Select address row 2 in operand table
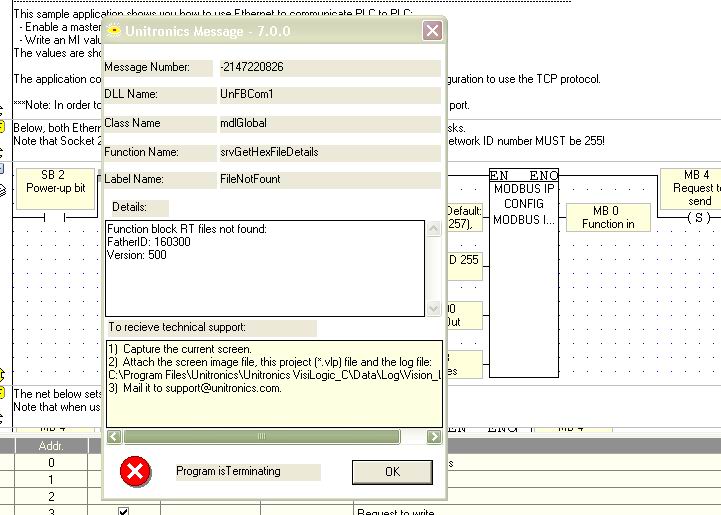This screenshot has width=721, height=515. tap(51, 497)
